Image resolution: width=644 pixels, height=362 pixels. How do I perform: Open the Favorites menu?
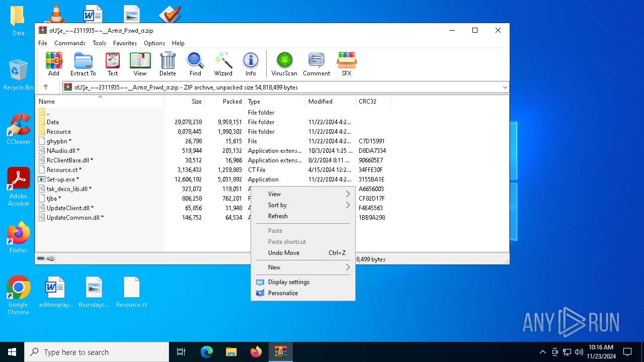(125, 43)
